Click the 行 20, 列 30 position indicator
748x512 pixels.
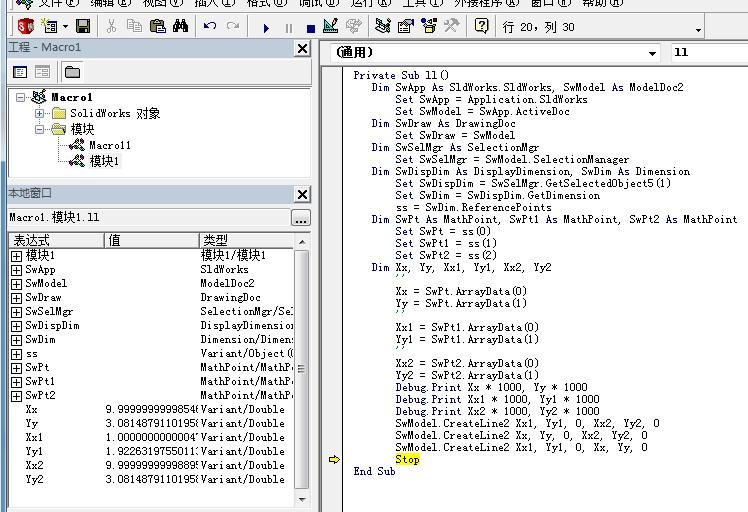[539, 27]
